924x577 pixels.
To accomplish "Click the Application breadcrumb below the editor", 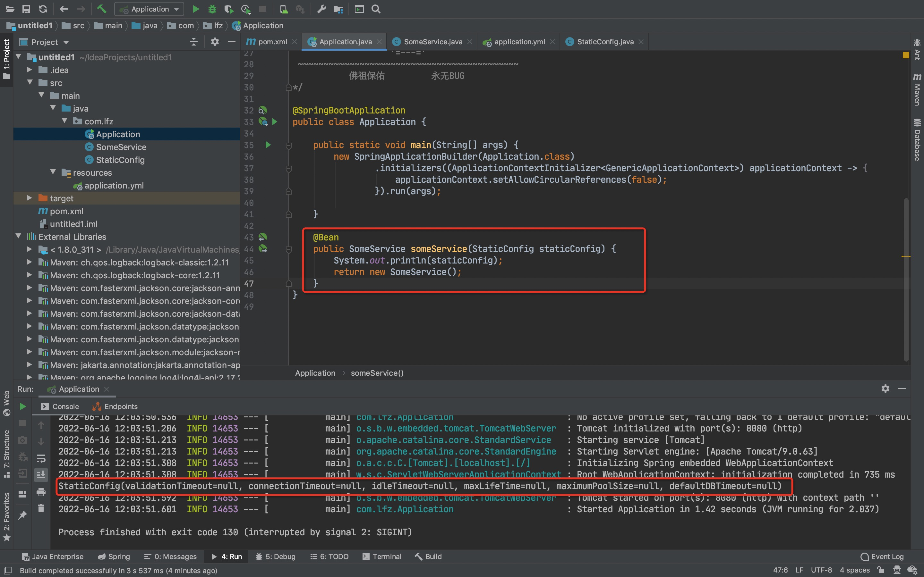I will click(x=315, y=373).
